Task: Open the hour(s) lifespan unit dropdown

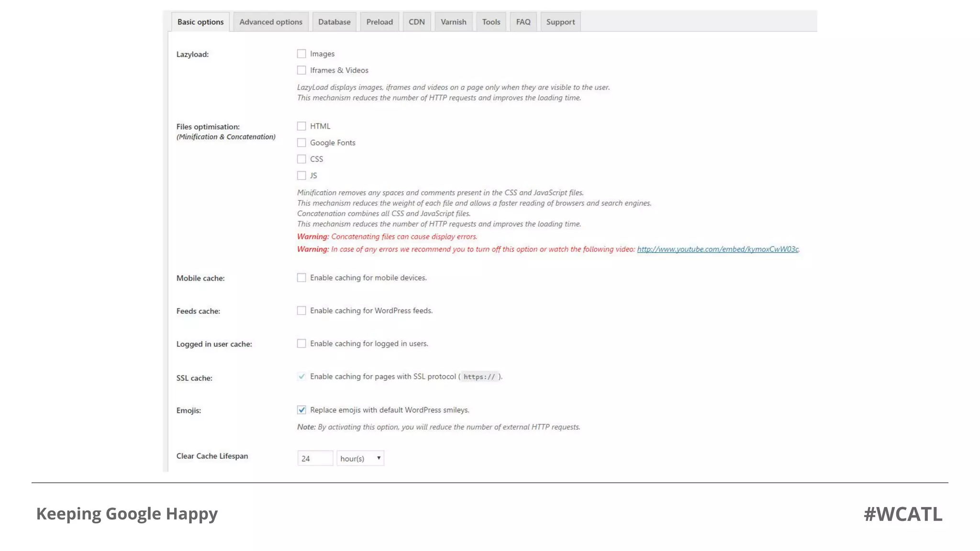Action: (x=360, y=458)
